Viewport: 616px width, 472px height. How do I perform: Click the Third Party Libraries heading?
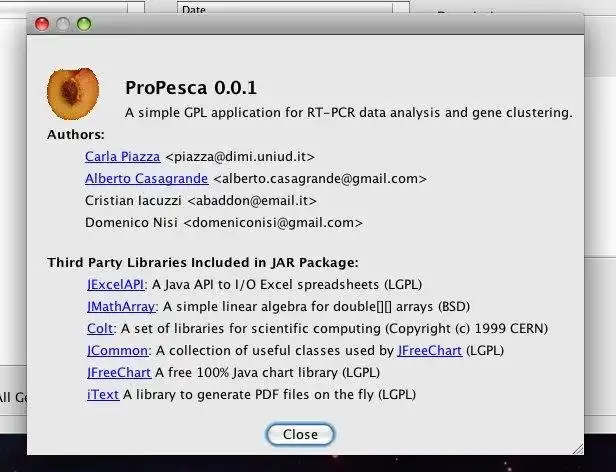[x=202, y=263]
